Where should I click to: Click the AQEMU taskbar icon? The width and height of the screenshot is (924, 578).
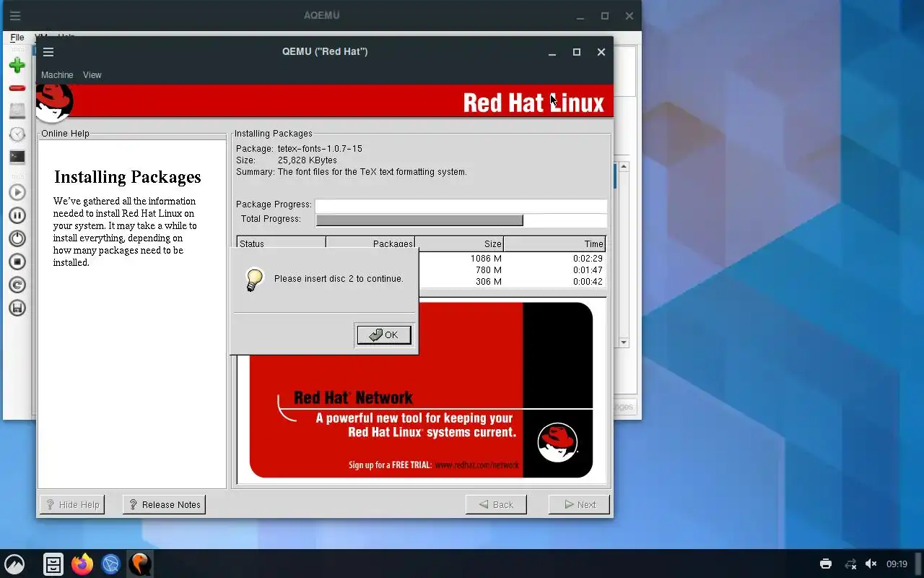140,564
